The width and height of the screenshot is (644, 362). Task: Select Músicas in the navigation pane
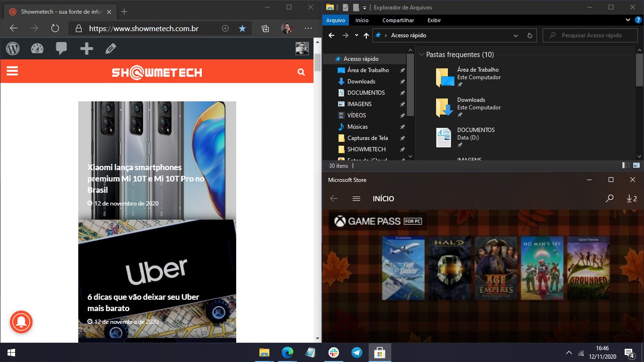click(x=357, y=127)
